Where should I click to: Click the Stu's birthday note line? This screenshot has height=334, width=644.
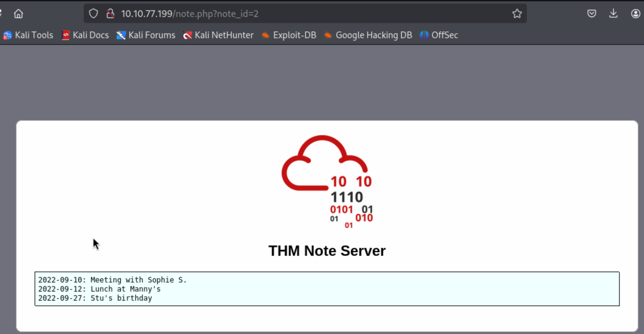click(95, 298)
